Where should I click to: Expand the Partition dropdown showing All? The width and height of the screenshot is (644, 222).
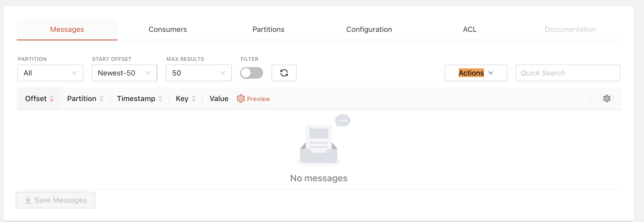pyautogui.click(x=50, y=73)
